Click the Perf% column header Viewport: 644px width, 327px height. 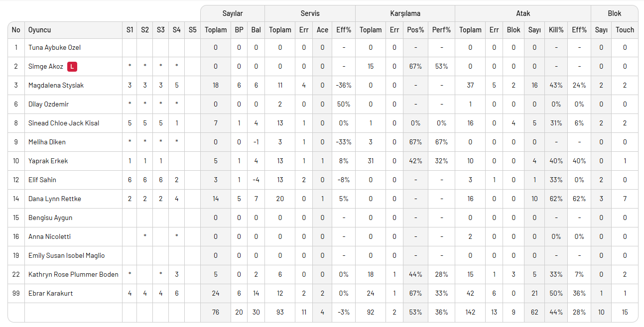[x=441, y=30]
